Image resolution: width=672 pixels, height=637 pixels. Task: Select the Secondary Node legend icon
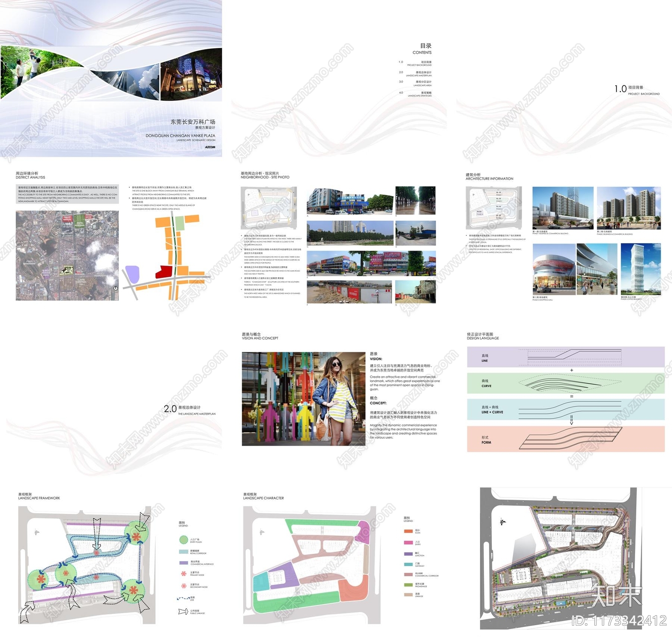[x=183, y=585]
